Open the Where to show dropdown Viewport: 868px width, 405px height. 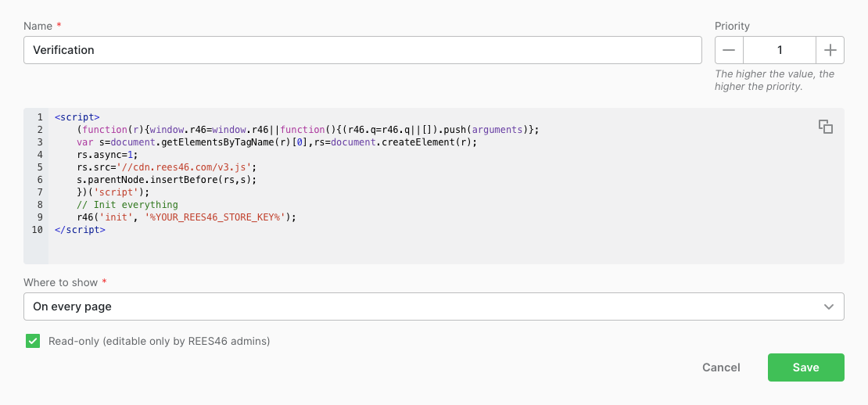433,306
